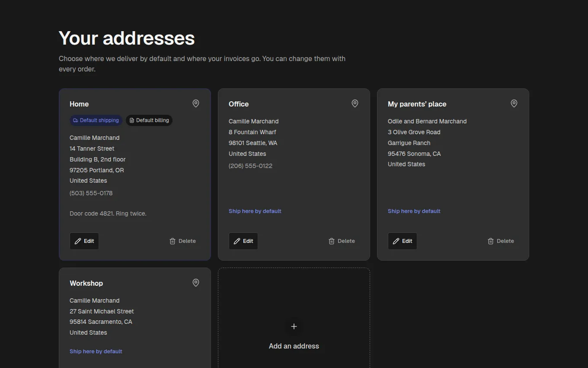Screen dimensions: 588x368
Task: Click the line 3 Olive Grove Road
Action: (x=414, y=132)
